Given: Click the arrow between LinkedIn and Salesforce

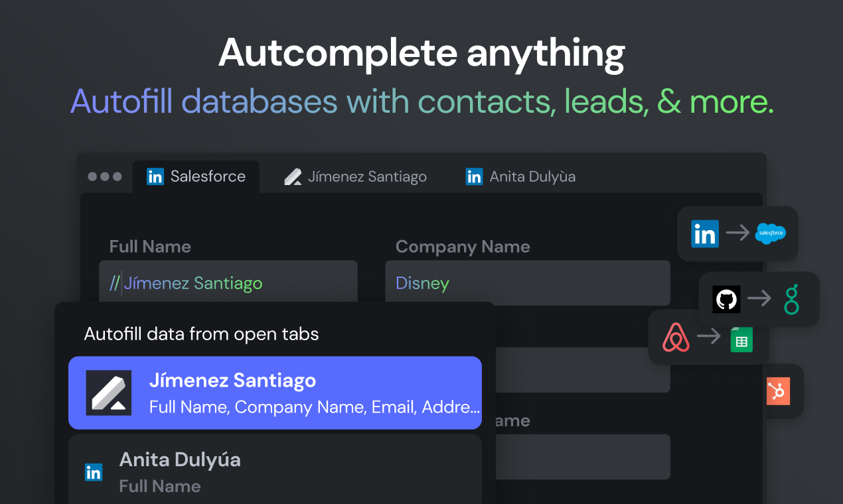Looking at the screenshot, I should click(737, 233).
